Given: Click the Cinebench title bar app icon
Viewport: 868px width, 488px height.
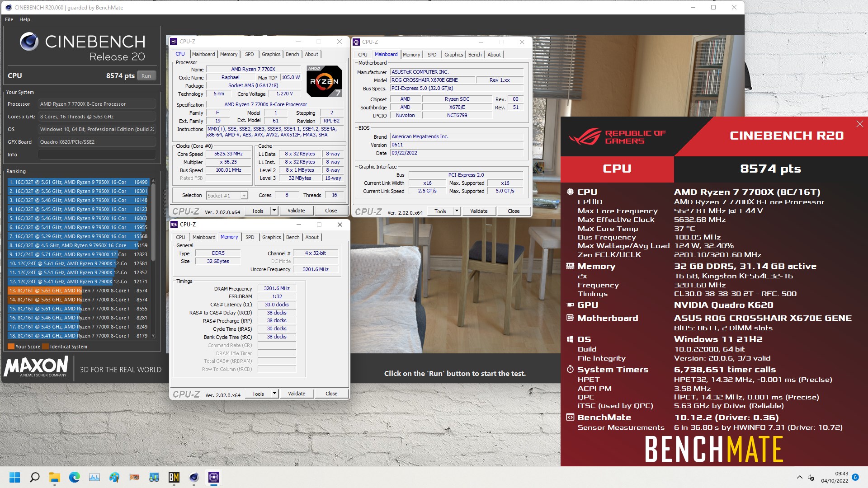Looking at the screenshot, I should tap(8, 7).
